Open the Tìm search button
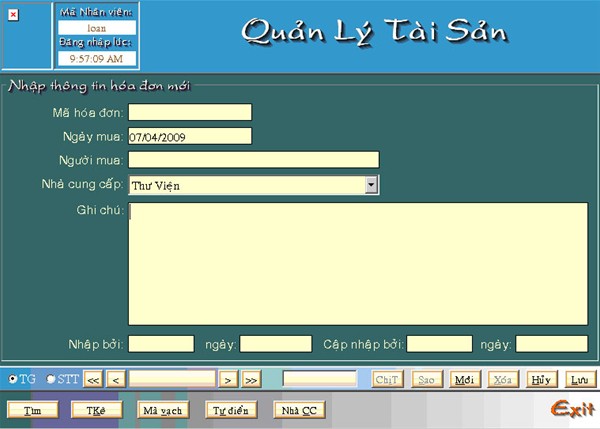 click(32, 409)
